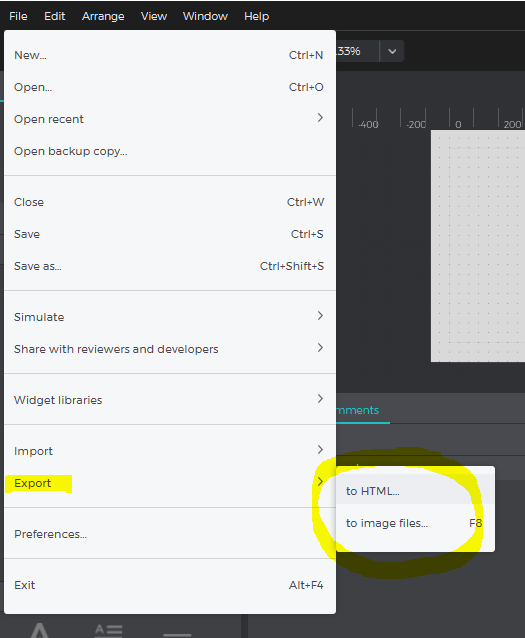Expand the Simulate submenu
Screen dimensions: 525x638
pyautogui.click(x=170, y=317)
